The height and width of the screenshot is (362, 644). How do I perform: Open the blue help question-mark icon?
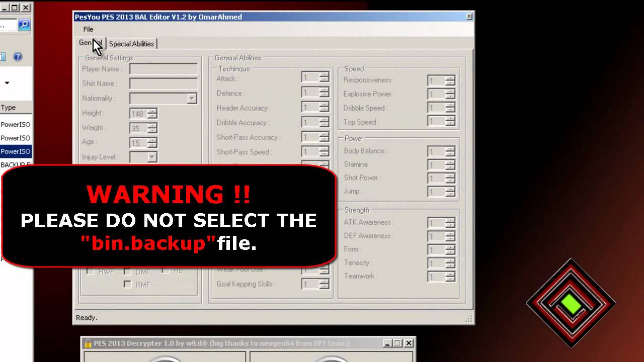point(18,57)
